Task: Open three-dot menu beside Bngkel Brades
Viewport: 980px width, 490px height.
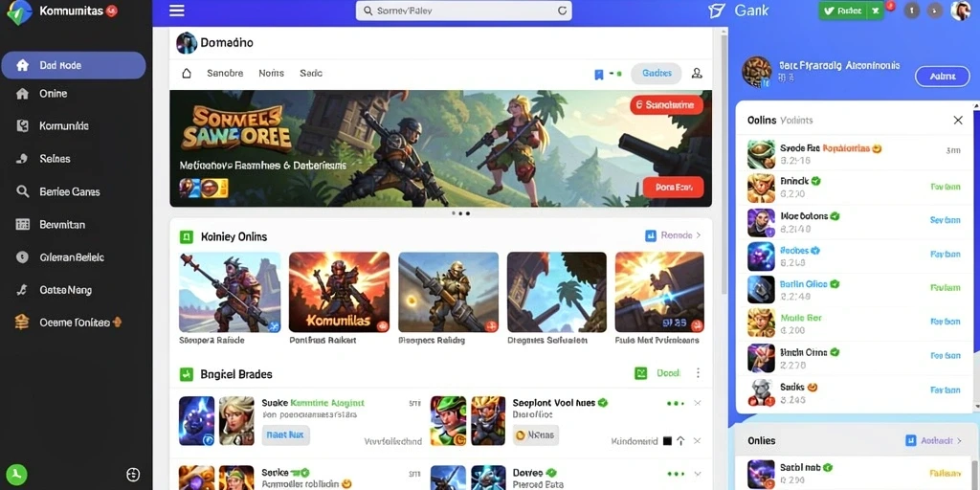Action: [698, 373]
